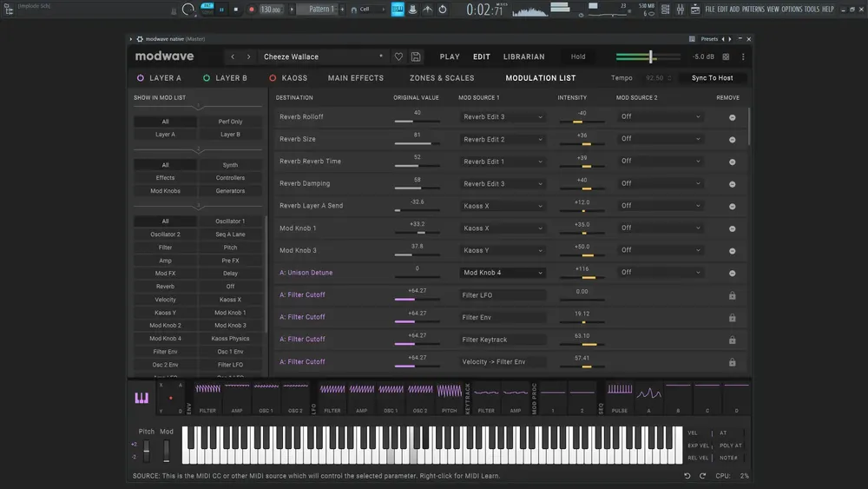Image resolution: width=868 pixels, height=489 pixels.
Task: Open Mod Source 2 dropdown for Reverb Size
Action: coord(660,139)
